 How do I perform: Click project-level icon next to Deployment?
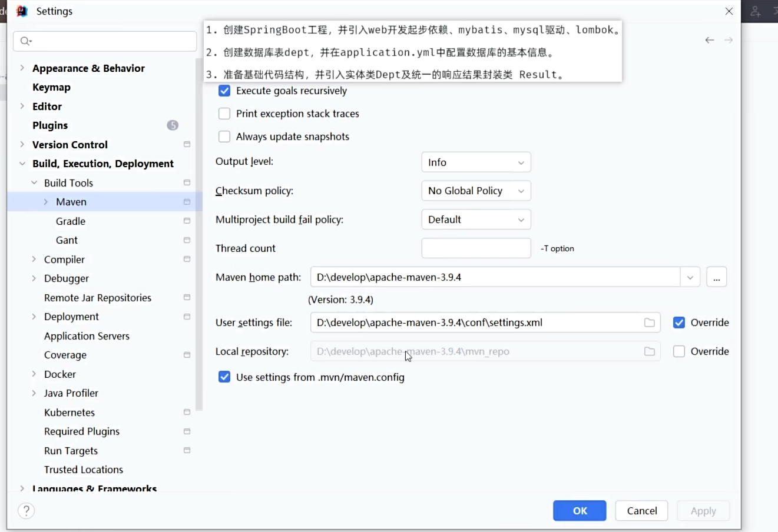187,317
